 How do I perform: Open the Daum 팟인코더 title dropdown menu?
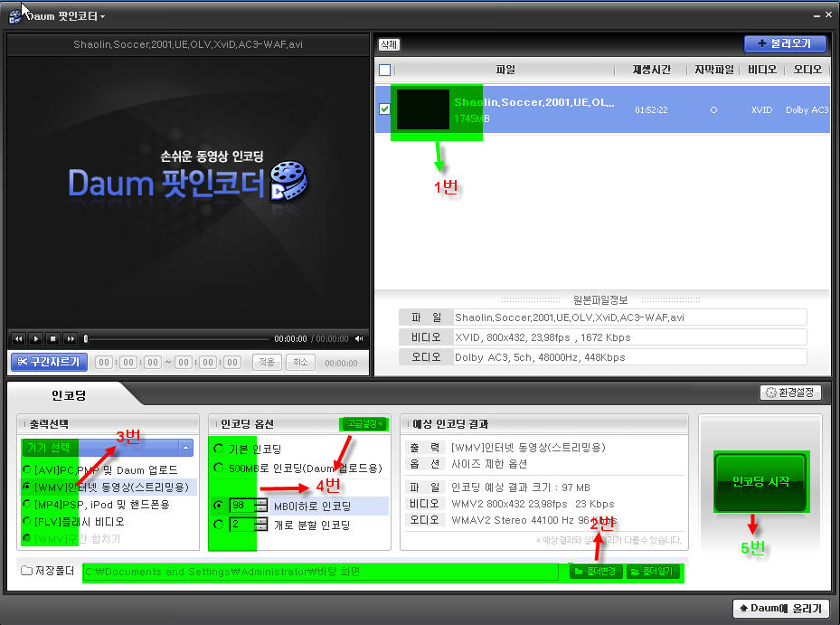point(102,16)
